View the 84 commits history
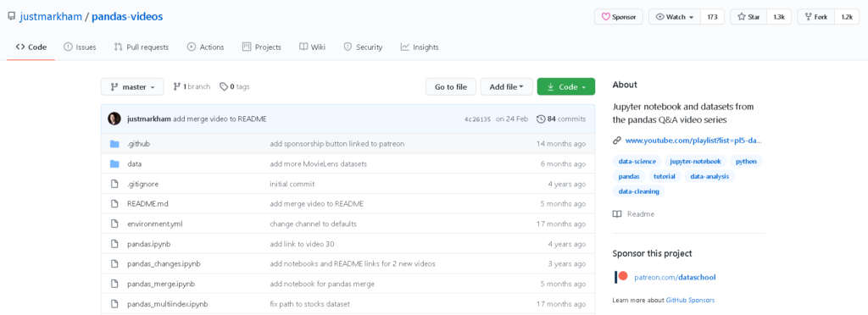The height and width of the screenshot is (315, 868). 561,119
